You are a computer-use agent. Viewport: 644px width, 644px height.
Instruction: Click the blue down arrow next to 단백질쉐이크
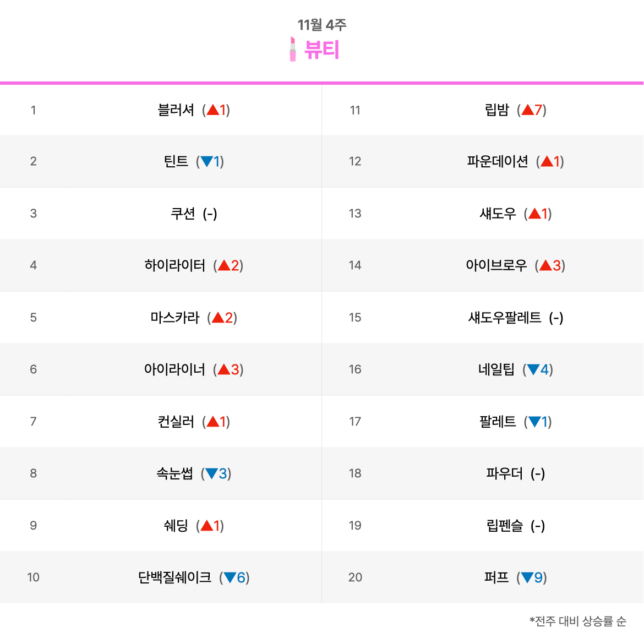pos(230,577)
